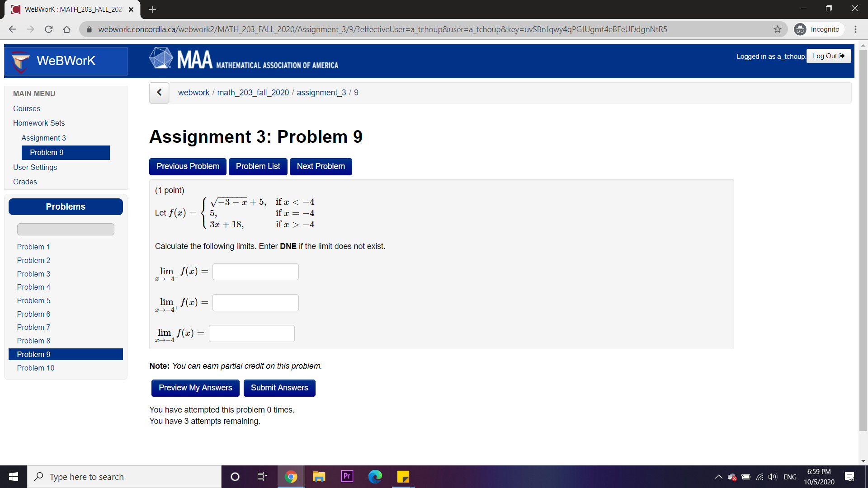868x488 pixels.
Task: Click the Problems header button
Action: tap(66, 206)
